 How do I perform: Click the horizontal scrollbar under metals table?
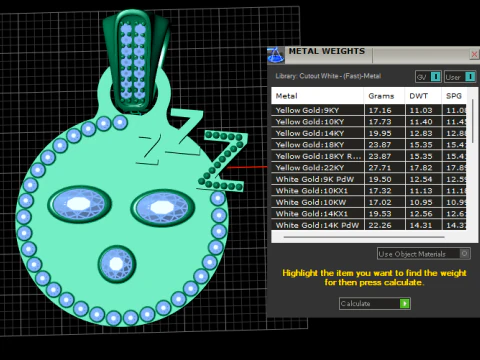coord(364,237)
